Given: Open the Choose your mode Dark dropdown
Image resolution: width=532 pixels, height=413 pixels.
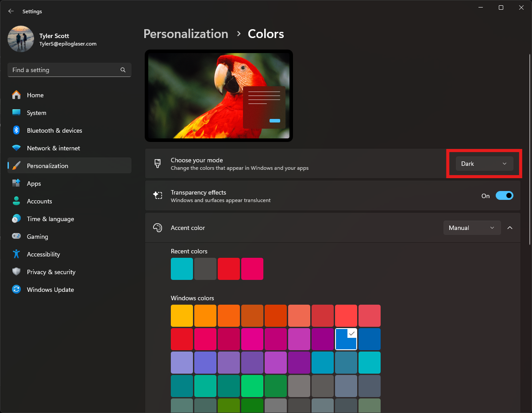Looking at the screenshot, I should 484,164.
